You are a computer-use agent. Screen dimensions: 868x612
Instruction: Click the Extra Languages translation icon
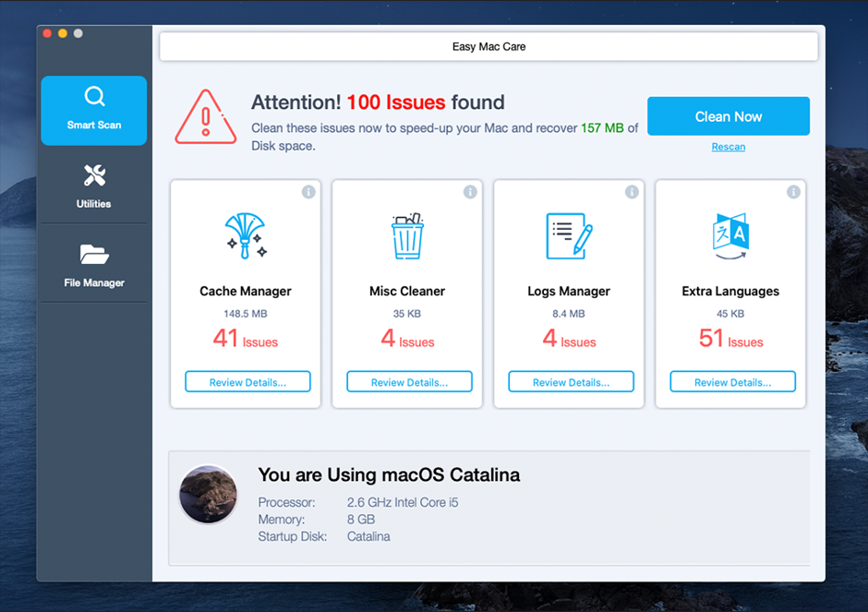730,235
